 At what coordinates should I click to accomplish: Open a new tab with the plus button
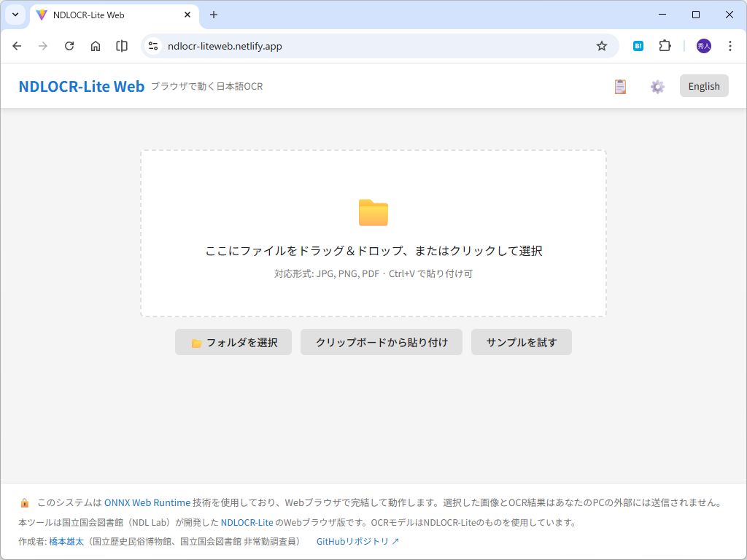tap(214, 15)
